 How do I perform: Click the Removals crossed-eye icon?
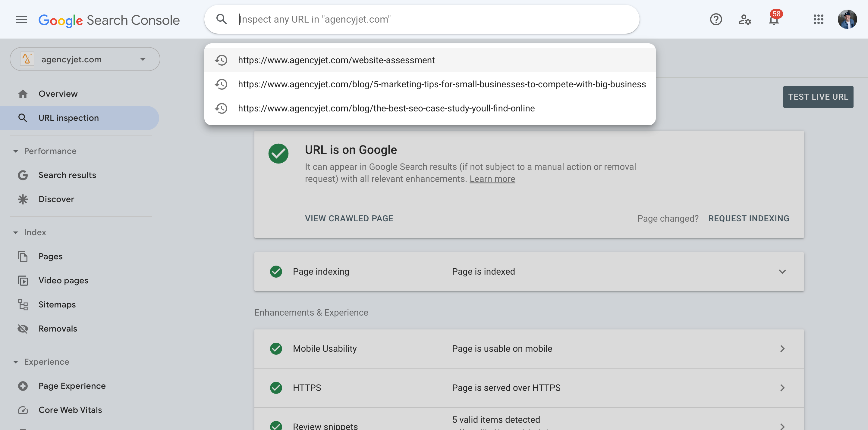click(x=23, y=329)
